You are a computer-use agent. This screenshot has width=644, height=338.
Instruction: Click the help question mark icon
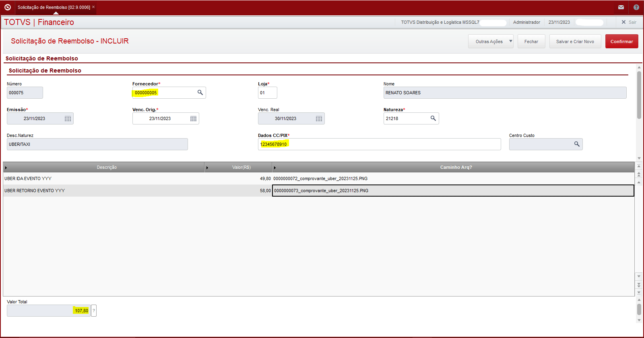pyautogui.click(x=636, y=7)
